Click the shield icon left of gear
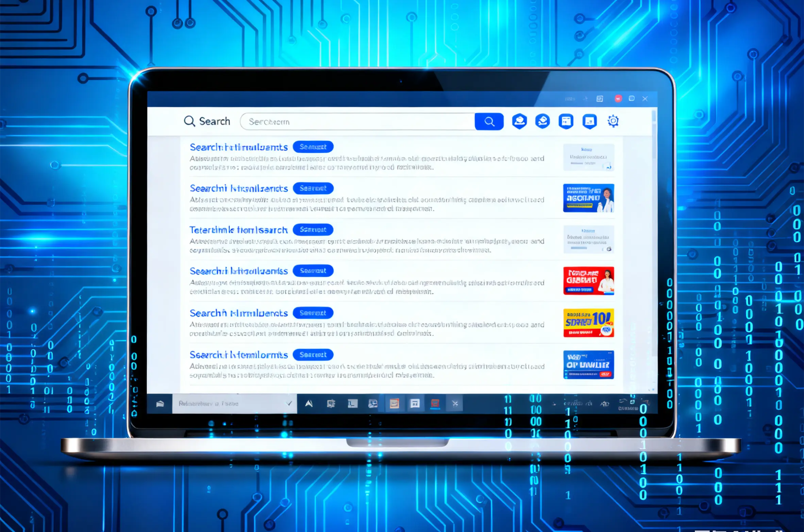 click(589, 121)
